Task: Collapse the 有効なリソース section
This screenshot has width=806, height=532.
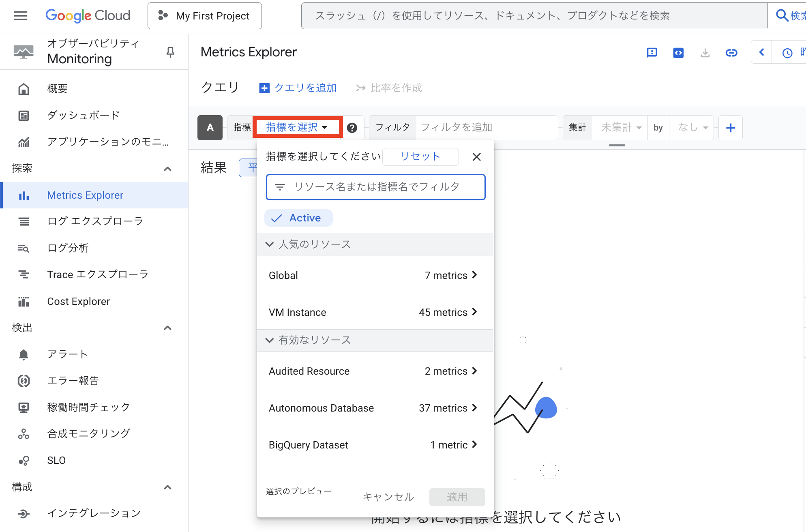Action: pos(270,340)
